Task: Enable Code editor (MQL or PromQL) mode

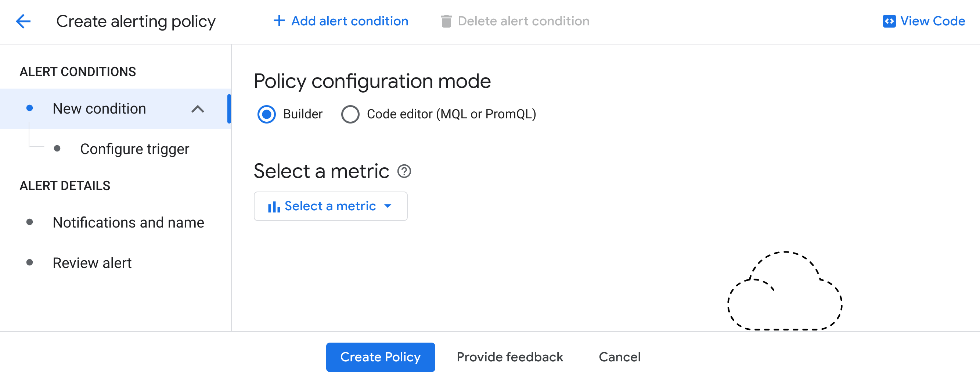Action: tap(350, 114)
